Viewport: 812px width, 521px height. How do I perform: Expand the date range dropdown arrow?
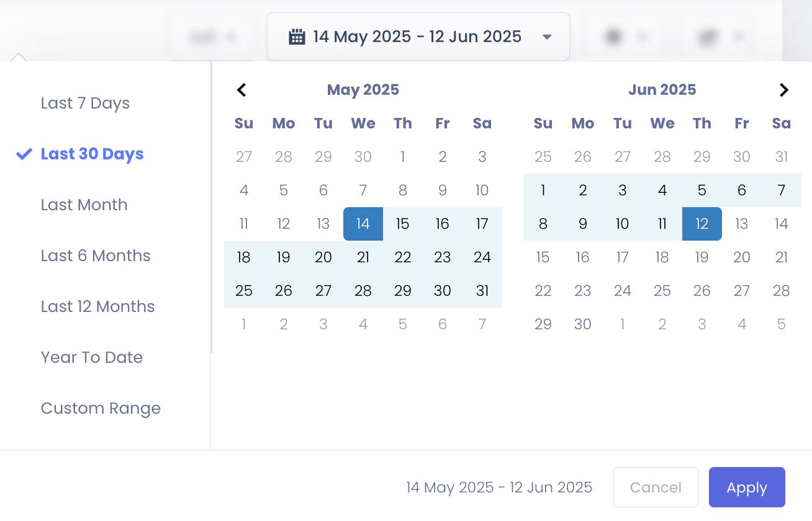[x=547, y=37]
